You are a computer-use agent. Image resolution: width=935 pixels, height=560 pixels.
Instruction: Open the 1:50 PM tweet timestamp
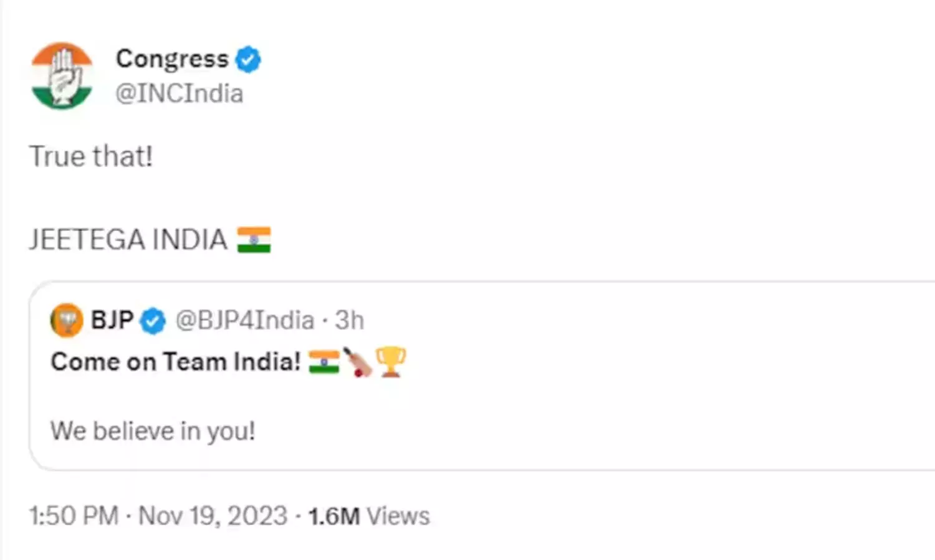(x=74, y=516)
